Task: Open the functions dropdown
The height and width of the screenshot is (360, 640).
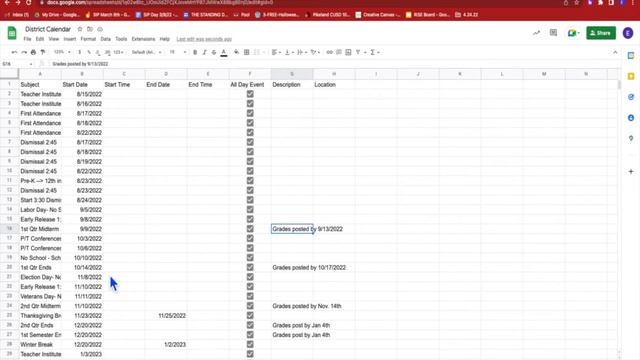Action: [375, 52]
